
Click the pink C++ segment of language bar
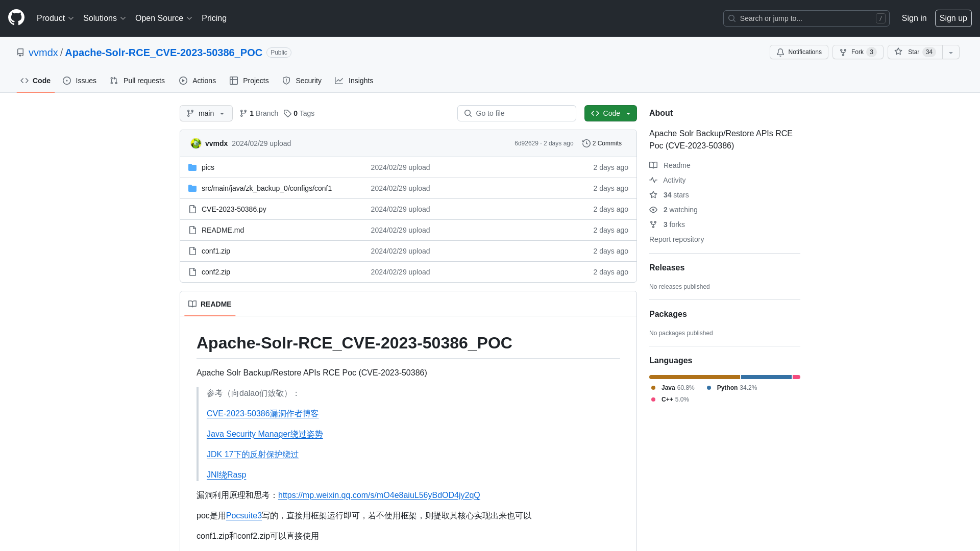tap(796, 377)
